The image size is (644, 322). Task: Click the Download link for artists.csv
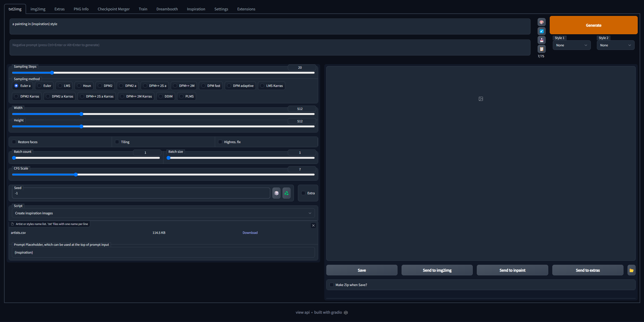click(250, 233)
